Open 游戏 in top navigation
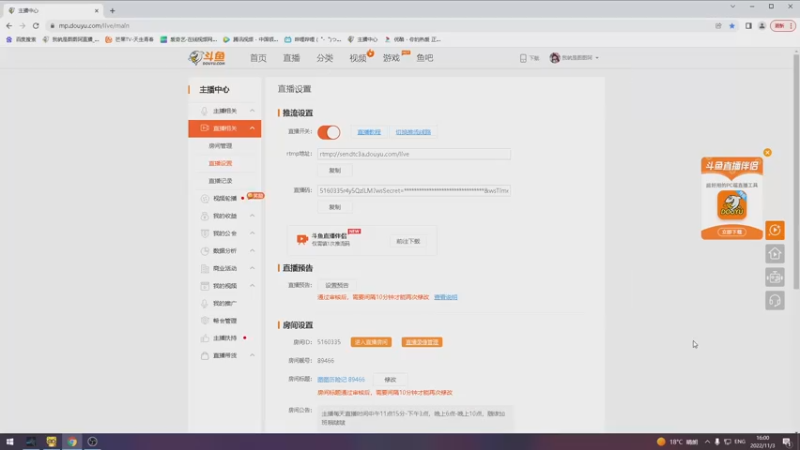 click(391, 58)
